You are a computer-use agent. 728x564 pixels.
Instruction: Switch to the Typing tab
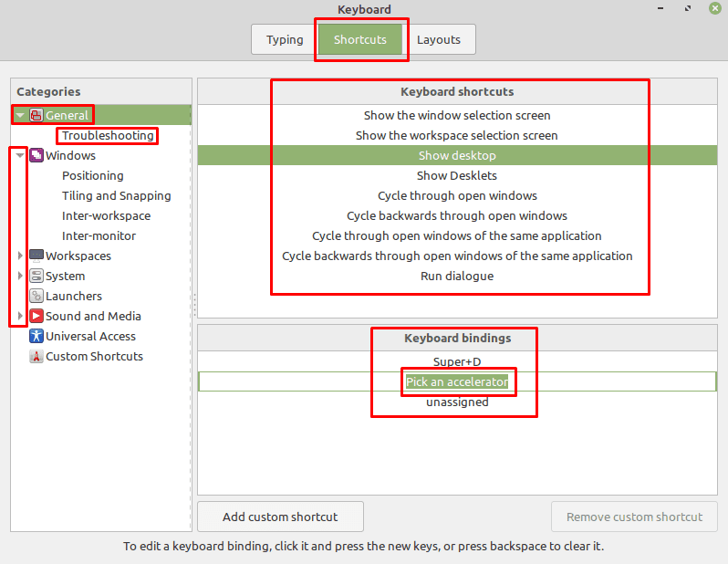pyautogui.click(x=285, y=39)
